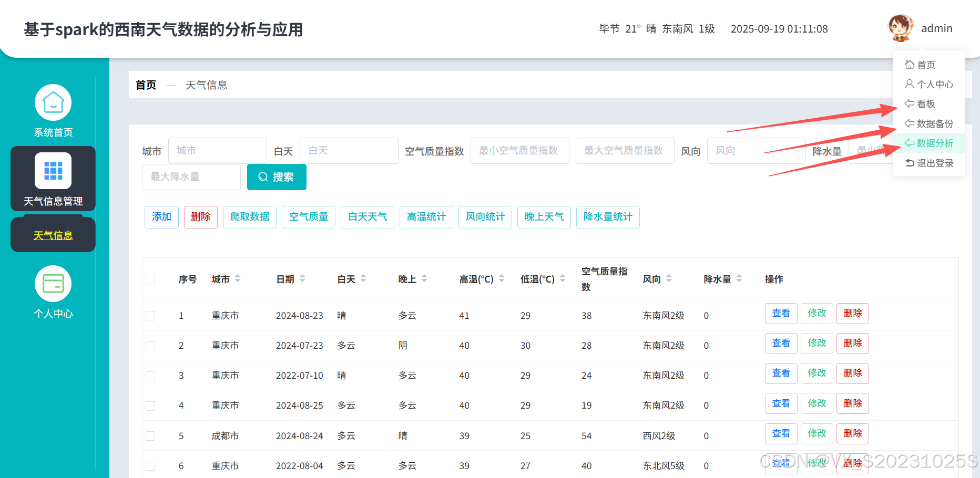Delete row 3 record with 删除

(x=853, y=373)
